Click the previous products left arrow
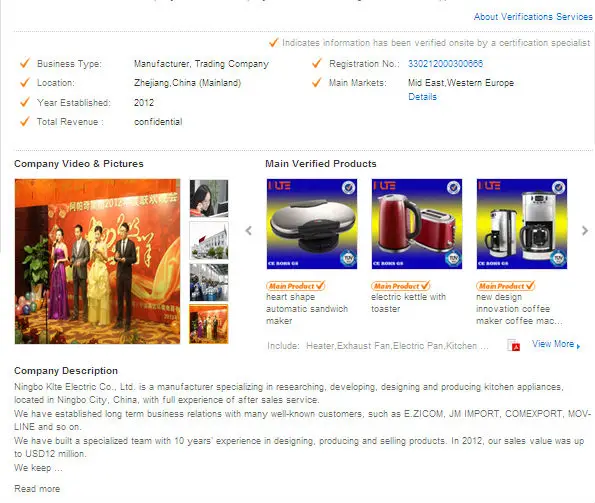The image size is (595, 503). click(249, 230)
